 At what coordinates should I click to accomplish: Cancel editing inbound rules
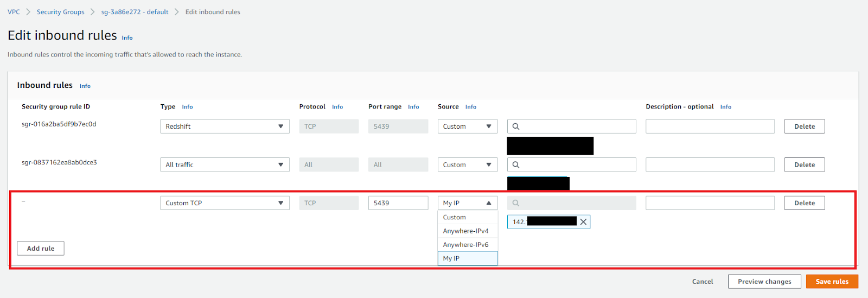pyautogui.click(x=703, y=282)
